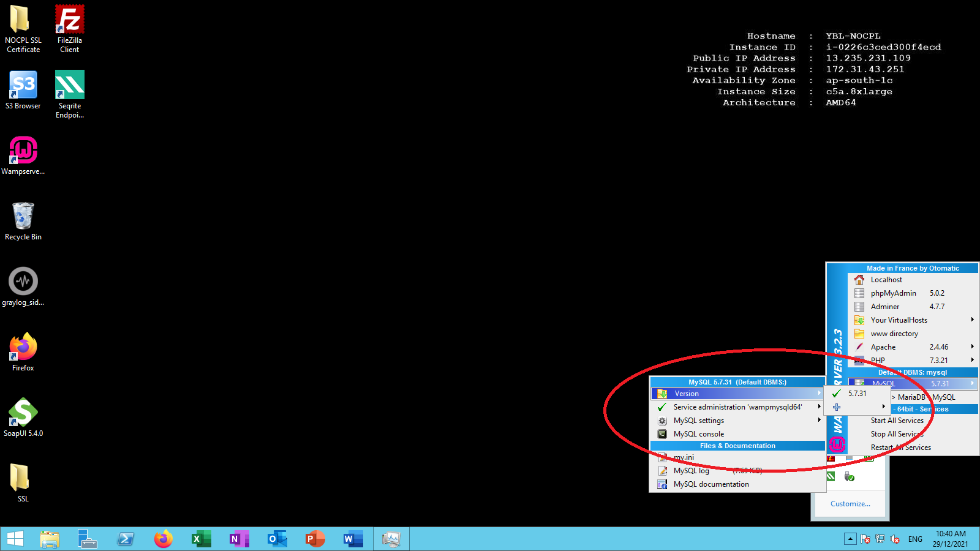Expand the plus add-version submenu
This screenshot has height=551, width=980.
click(857, 407)
